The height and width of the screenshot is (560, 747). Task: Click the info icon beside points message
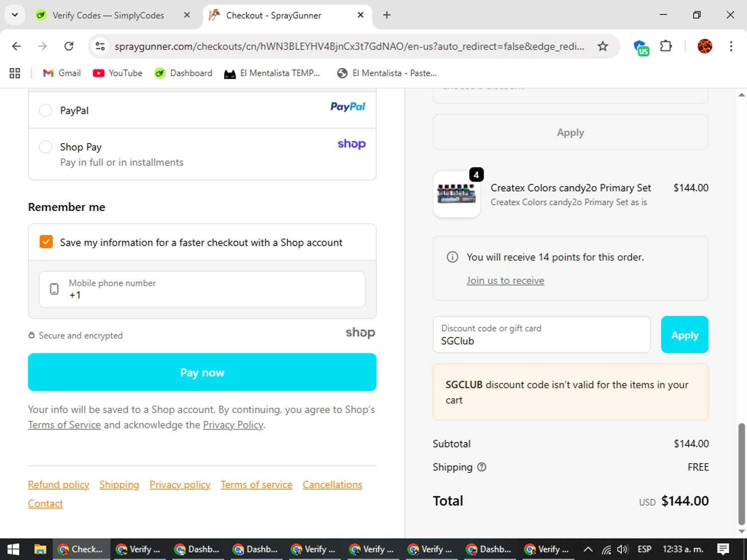(452, 257)
